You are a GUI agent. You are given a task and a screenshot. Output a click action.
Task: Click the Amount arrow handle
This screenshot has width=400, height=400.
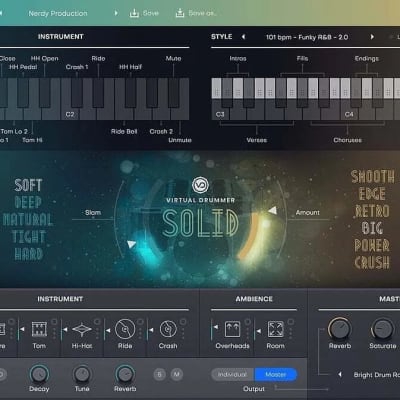273,210
